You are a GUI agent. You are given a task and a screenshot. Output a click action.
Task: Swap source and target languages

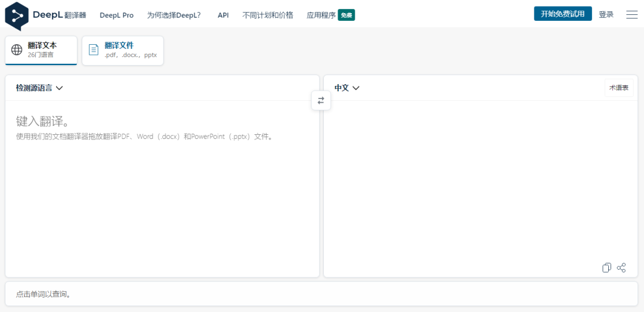point(321,100)
